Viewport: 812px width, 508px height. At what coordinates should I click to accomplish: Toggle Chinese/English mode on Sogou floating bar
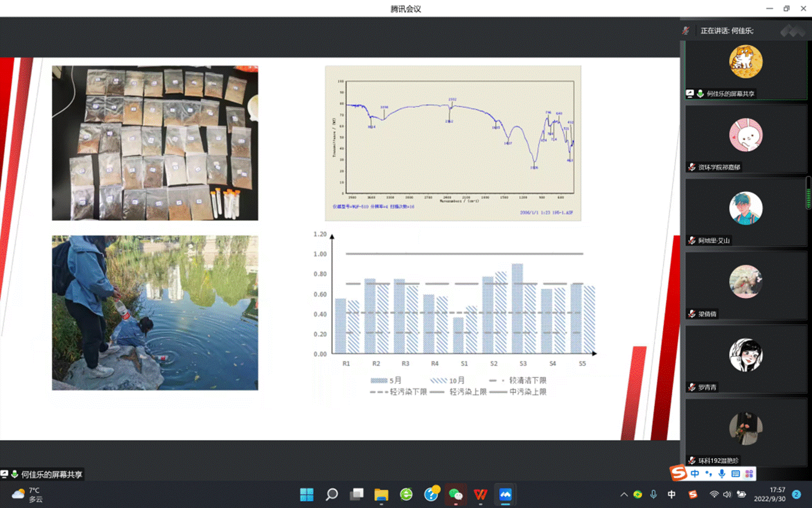[x=695, y=474]
